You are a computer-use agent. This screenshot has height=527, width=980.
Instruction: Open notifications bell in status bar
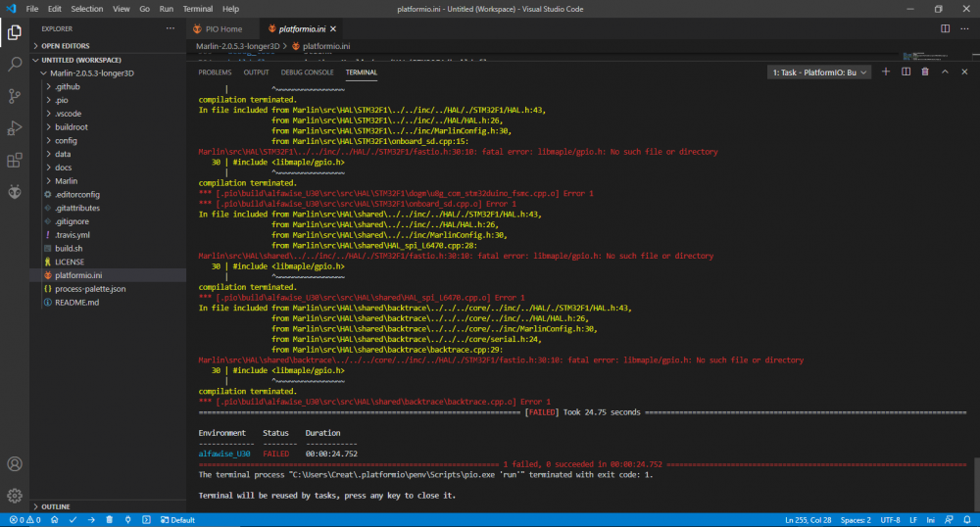click(x=967, y=520)
